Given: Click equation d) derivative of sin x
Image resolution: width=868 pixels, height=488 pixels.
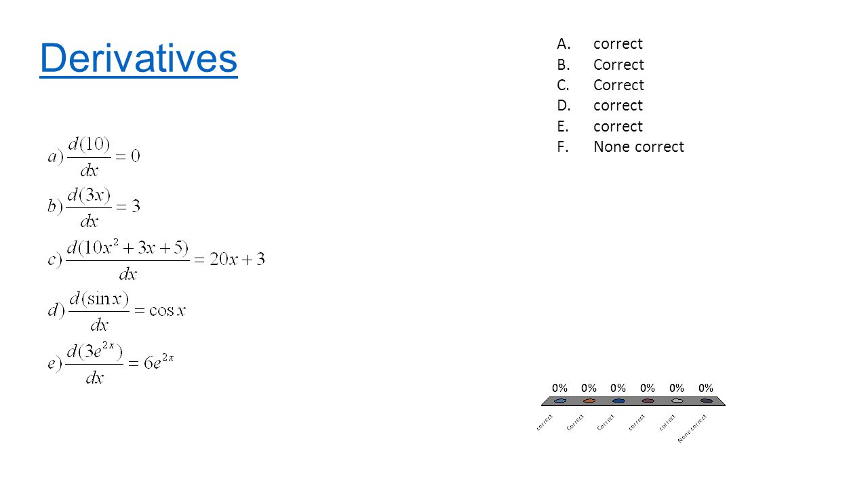Looking at the screenshot, I should point(116,311).
